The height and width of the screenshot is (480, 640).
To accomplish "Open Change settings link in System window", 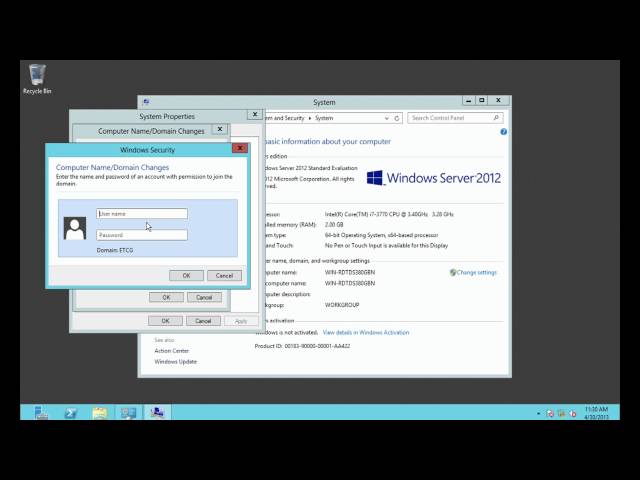I will [x=476, y=272].
